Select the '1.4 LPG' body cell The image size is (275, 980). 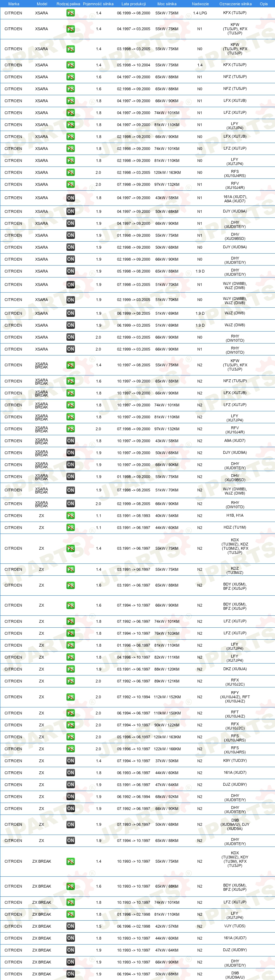[200, 13]
